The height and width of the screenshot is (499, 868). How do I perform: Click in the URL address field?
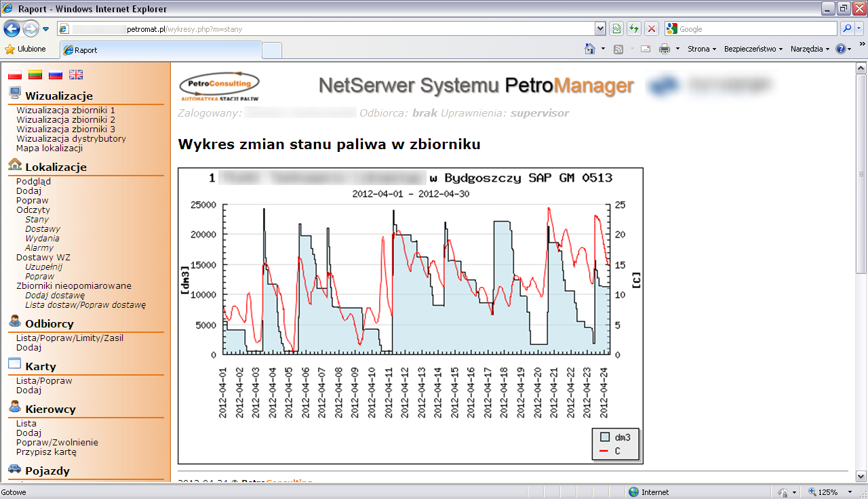click(325, 29)
